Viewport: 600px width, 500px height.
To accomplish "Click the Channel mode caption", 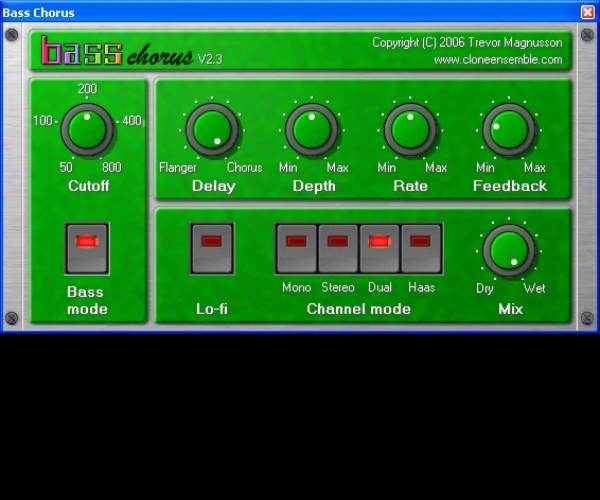I will [359, 309].
